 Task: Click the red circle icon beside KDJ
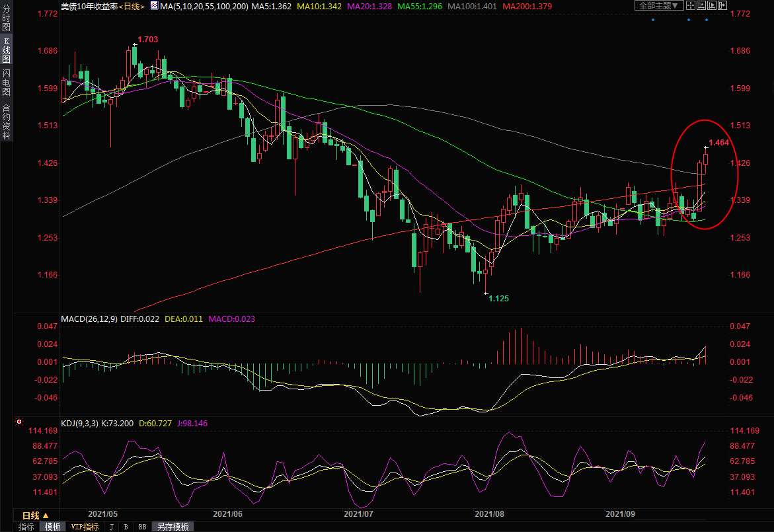coord(19,421)
